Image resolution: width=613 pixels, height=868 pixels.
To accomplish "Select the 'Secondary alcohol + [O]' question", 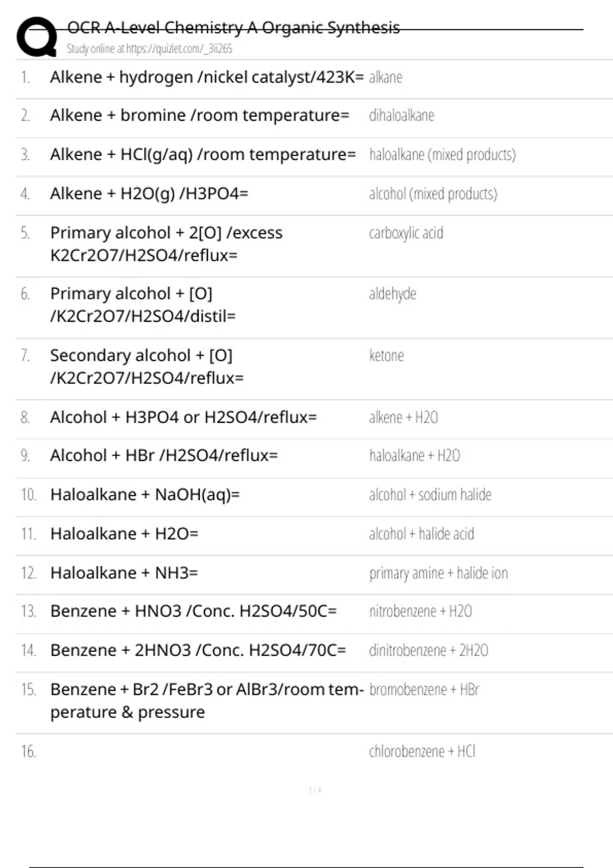I will [147, 366].
